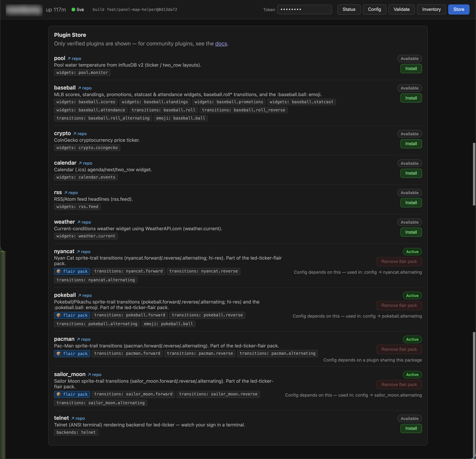Open the sailor_moon plugin repo link
476x459 pixels.
point(95,375)
